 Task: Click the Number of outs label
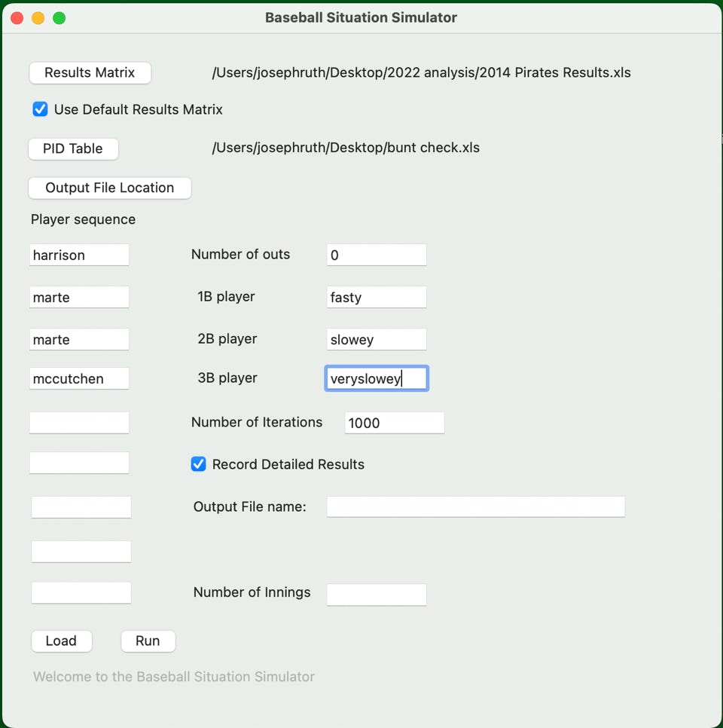tap(240, 255)
